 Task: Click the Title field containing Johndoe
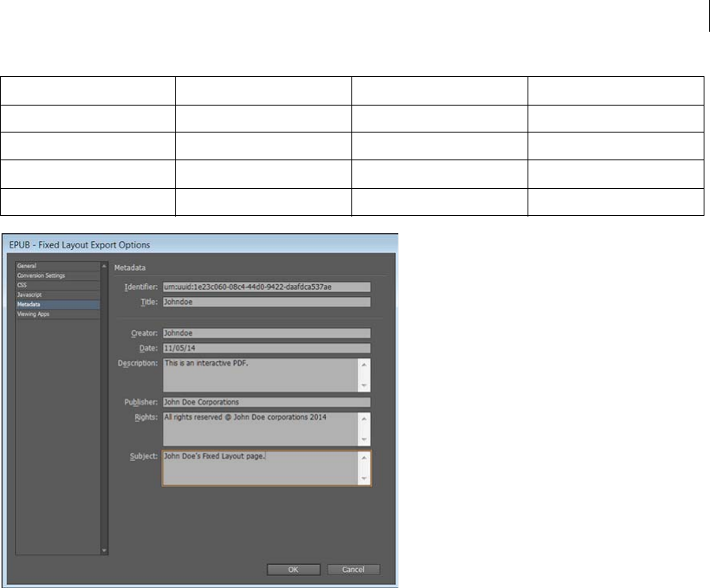click(x=267, y=302)
